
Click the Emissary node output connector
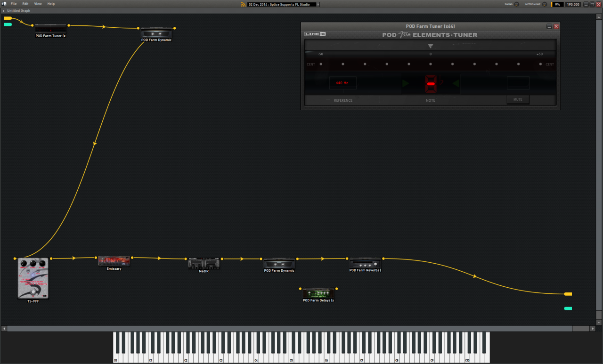pyautogui.click(x=132, y=258)
